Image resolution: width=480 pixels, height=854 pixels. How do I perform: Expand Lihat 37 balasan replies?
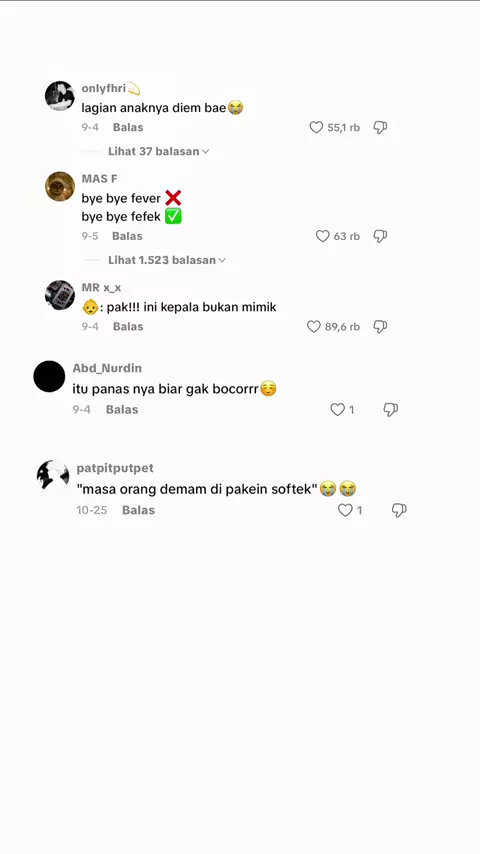click(x=159, y=151)
